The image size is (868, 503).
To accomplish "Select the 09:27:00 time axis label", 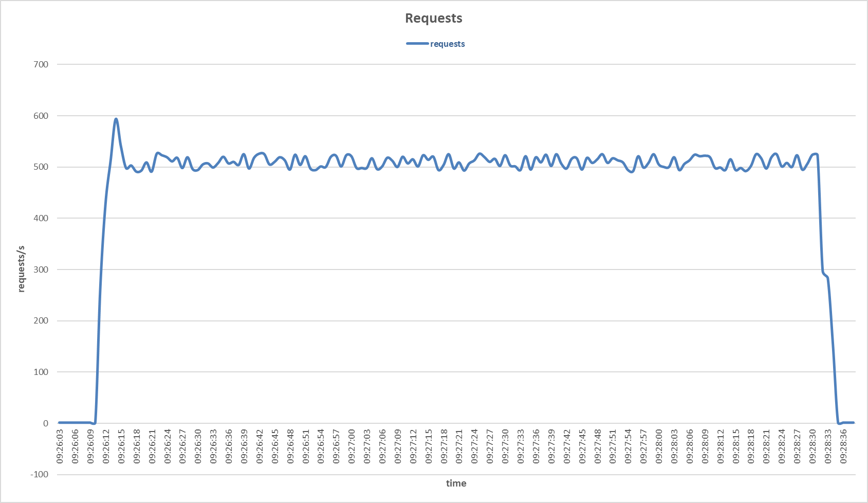I will (352, 446).
